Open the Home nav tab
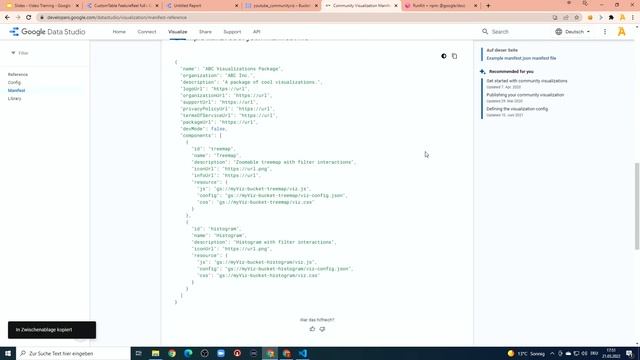The width and height of the screenshot is (640, 360). click(x=119, y=31)
